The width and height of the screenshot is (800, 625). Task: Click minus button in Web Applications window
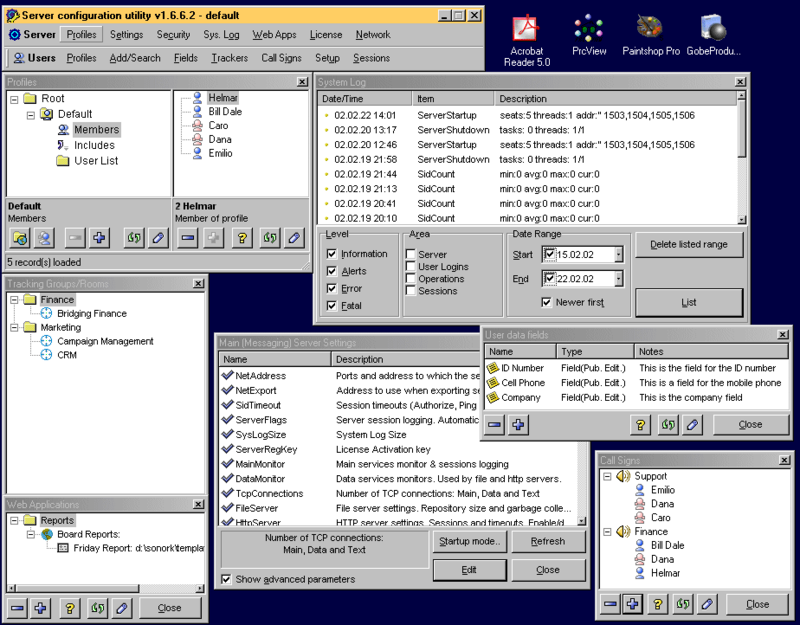(x=17, y=608)
